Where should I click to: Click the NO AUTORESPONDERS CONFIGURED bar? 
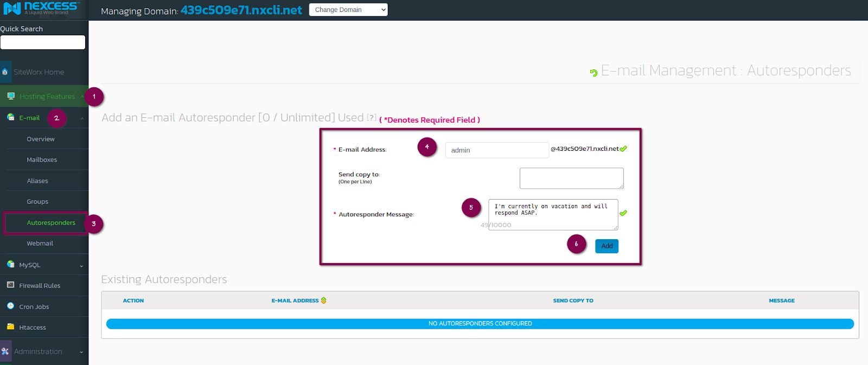point(480,324)
